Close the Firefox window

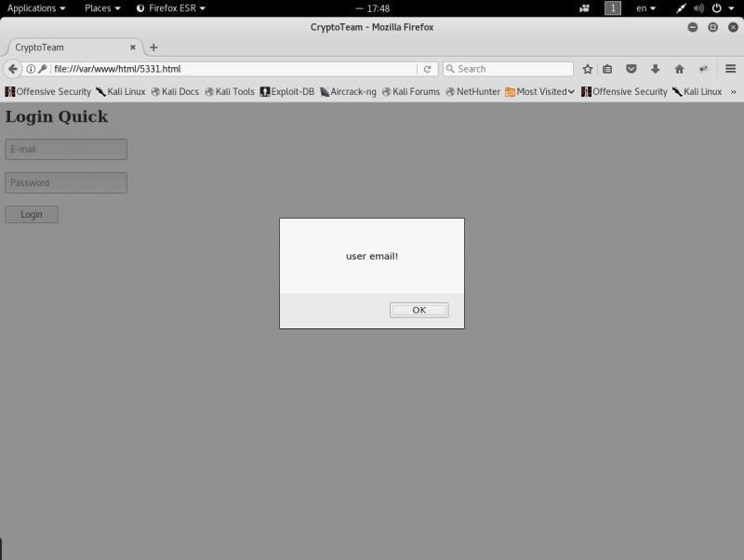pyautogui.click(x=733, y=27)
